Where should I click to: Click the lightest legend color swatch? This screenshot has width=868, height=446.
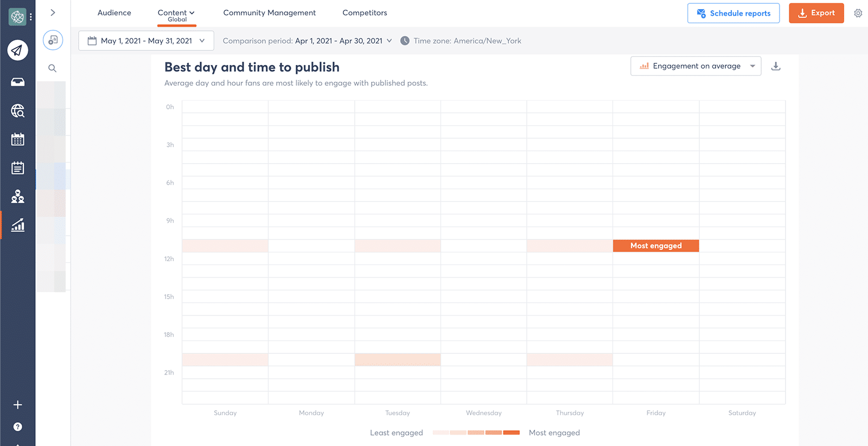pyautogui.click(x=441, y=432)
